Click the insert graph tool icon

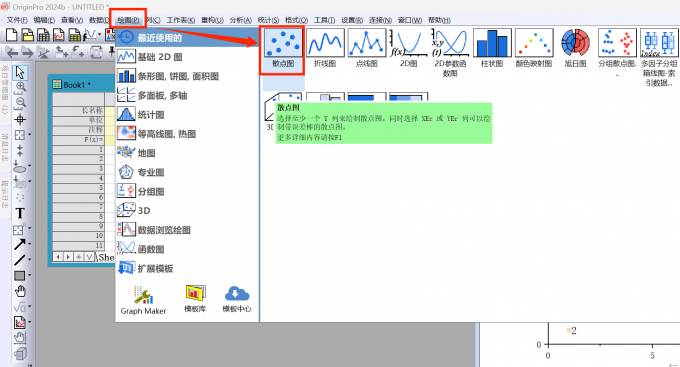pos(20,323)
